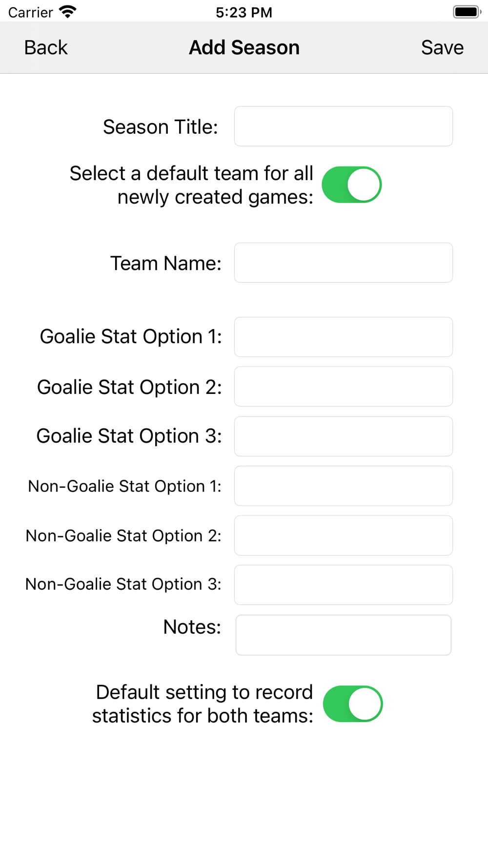This screenshot has height=868, width=488.
Task: Click Goalie Stat Option 2 field
Action: (343, 387)
